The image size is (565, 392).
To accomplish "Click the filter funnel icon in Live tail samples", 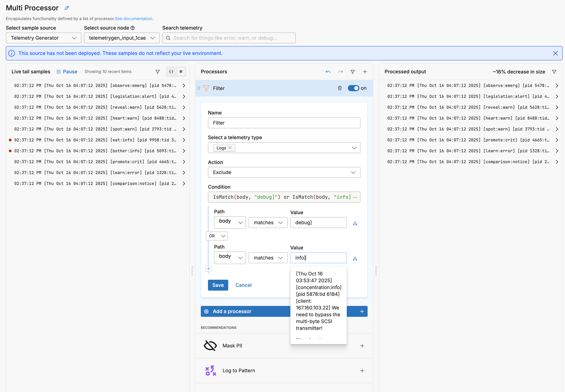I will 158,72.
